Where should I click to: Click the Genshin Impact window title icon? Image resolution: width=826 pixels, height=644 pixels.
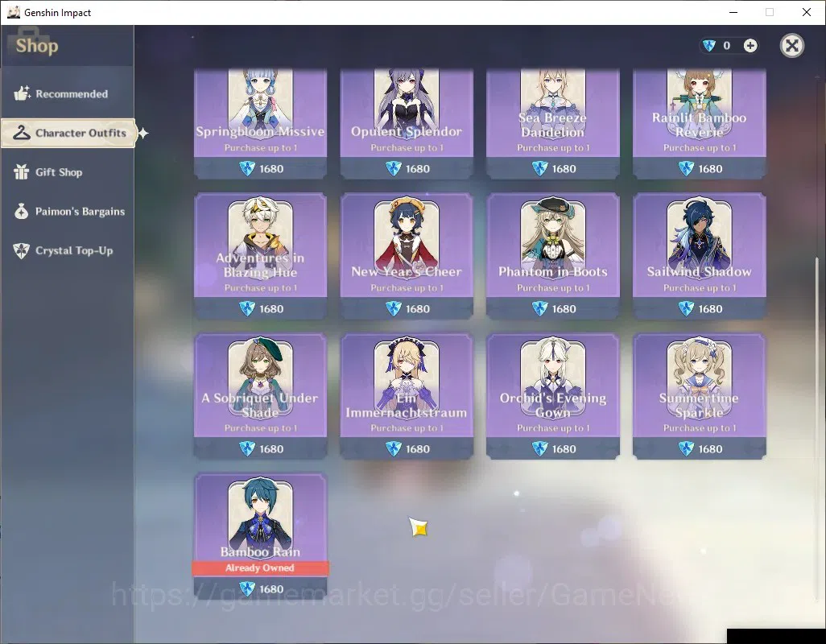[x=14, y=12]
